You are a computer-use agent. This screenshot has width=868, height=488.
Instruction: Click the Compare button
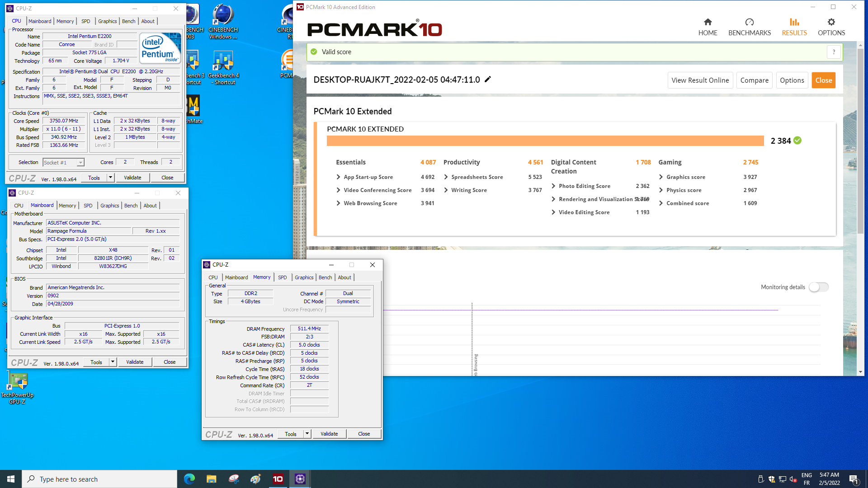point(754,80)
